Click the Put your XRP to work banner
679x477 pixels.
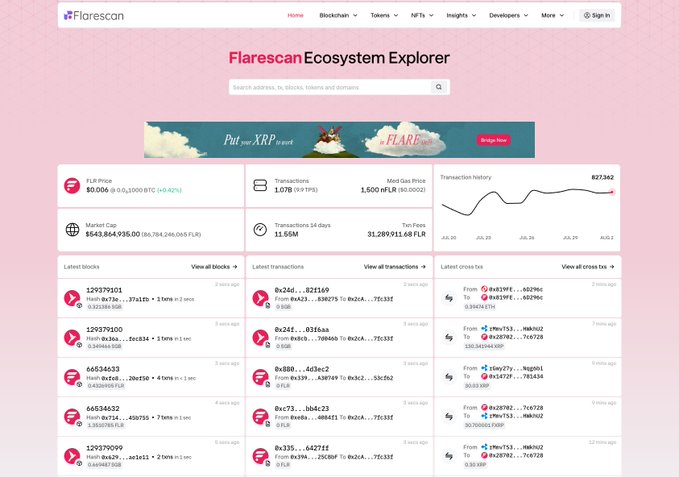pos(340,140)
